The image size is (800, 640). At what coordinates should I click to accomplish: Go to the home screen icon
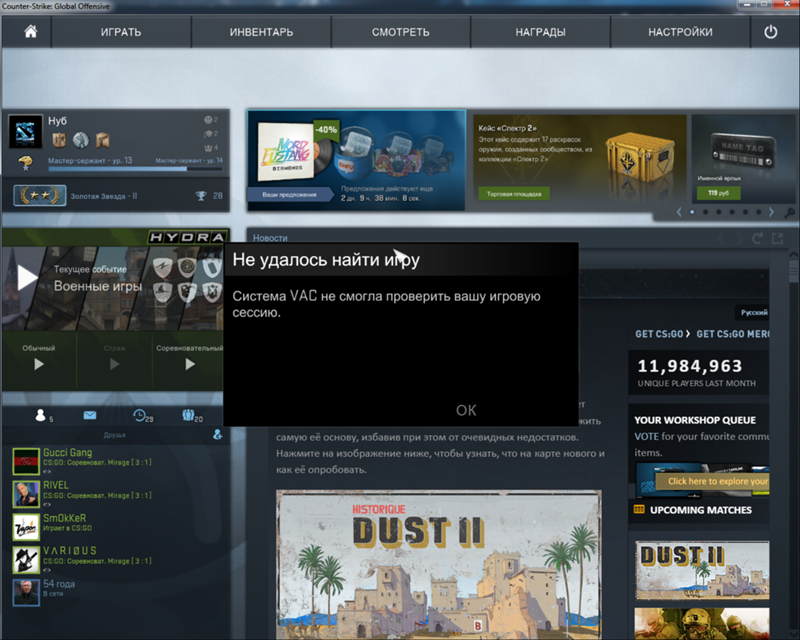pos(31,32)
